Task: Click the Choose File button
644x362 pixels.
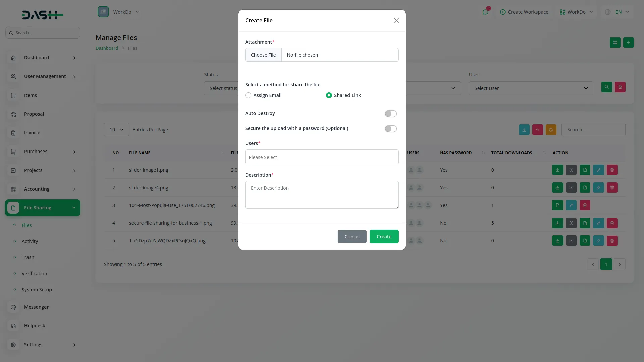Action: click(263, 55)
